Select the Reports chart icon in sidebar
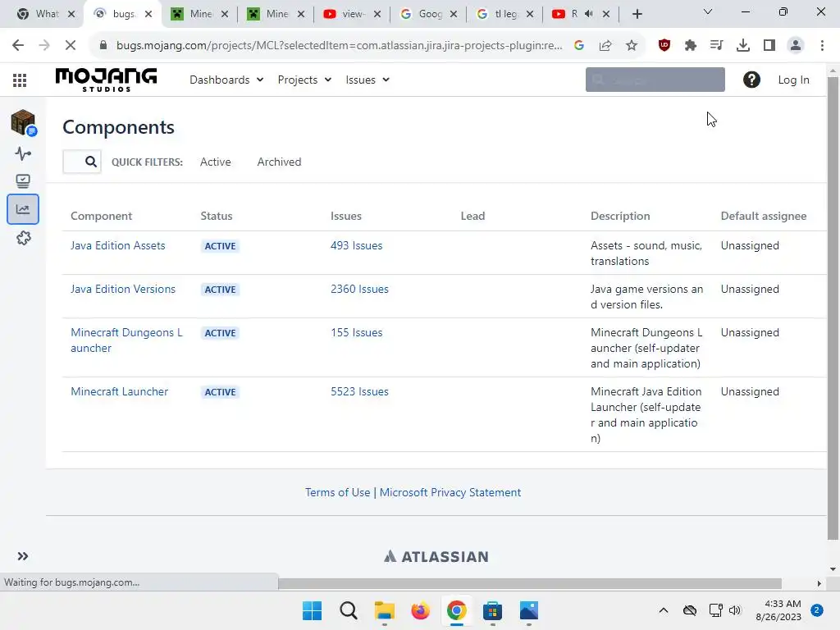 tap(23, 209)
